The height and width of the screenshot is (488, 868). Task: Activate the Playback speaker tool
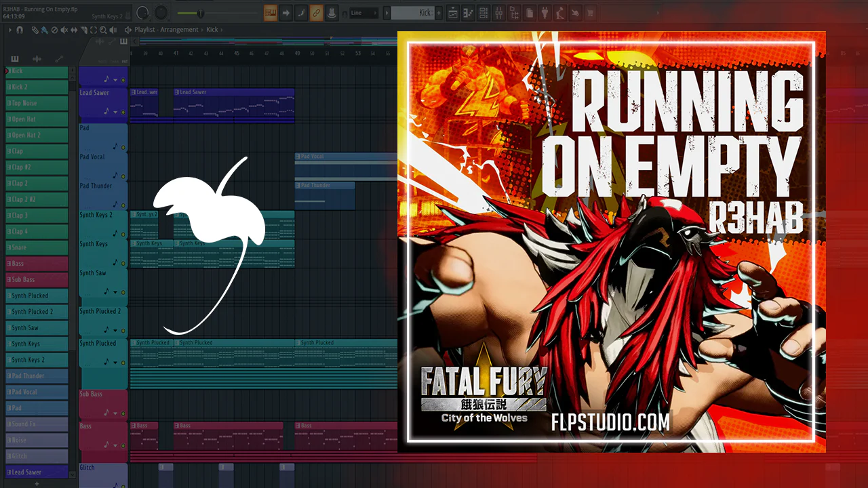(x=112, y=30)
